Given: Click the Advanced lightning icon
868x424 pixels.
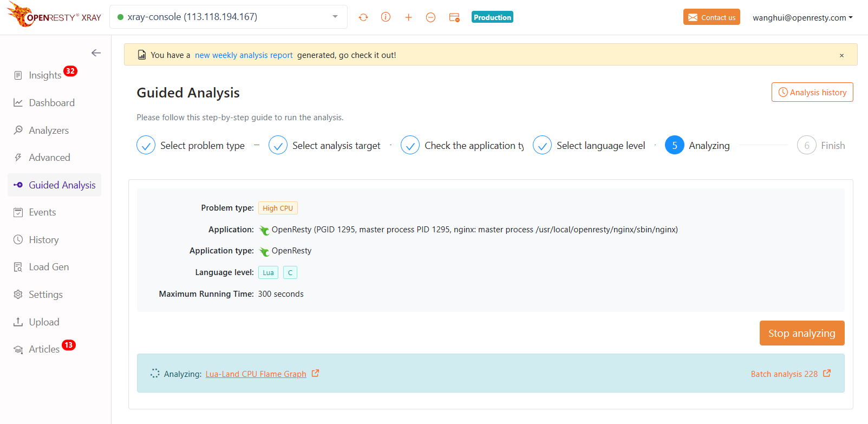Looking at the screenshot, I should [18, 158].
